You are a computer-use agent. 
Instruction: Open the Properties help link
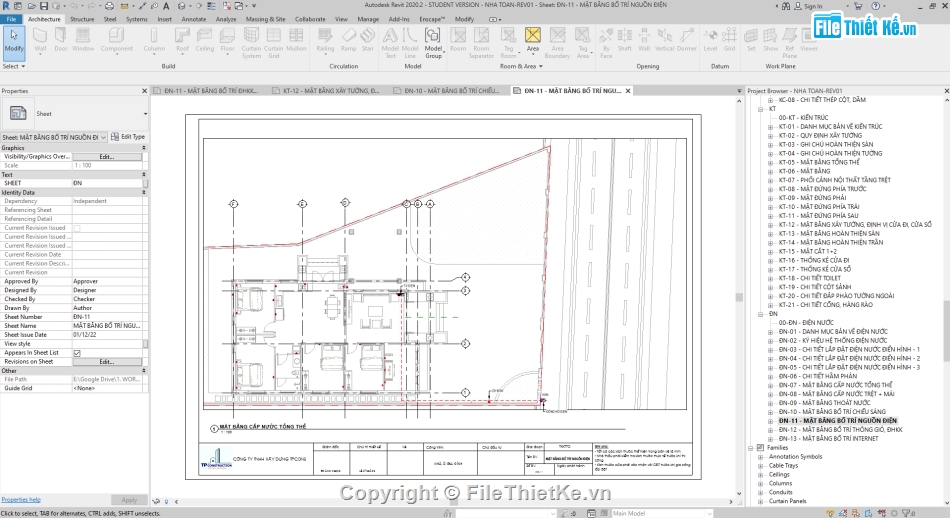click(x=21, y=500)
